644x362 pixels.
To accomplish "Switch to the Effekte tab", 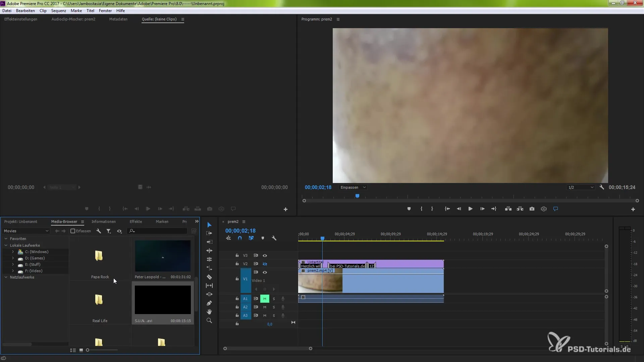I will click(136, 222).
